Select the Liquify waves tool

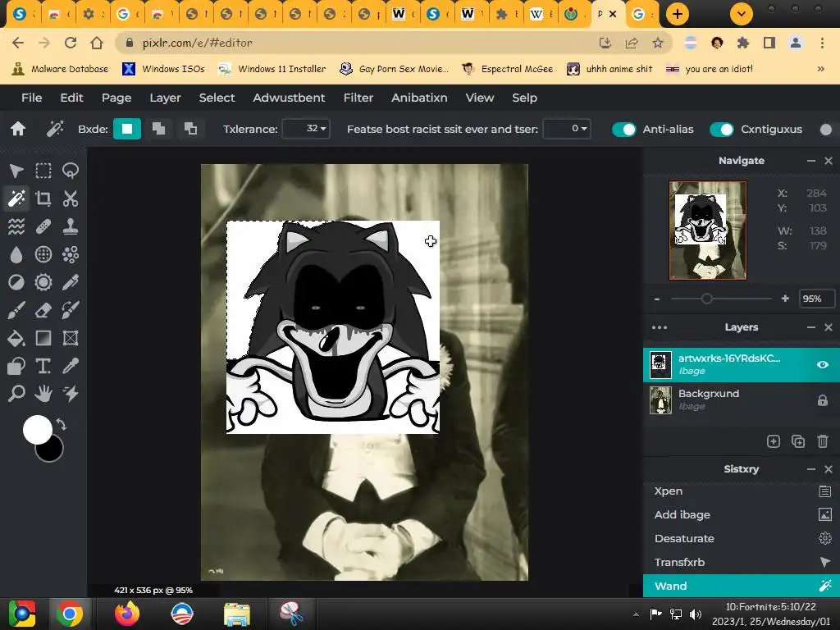click(16, 226)
